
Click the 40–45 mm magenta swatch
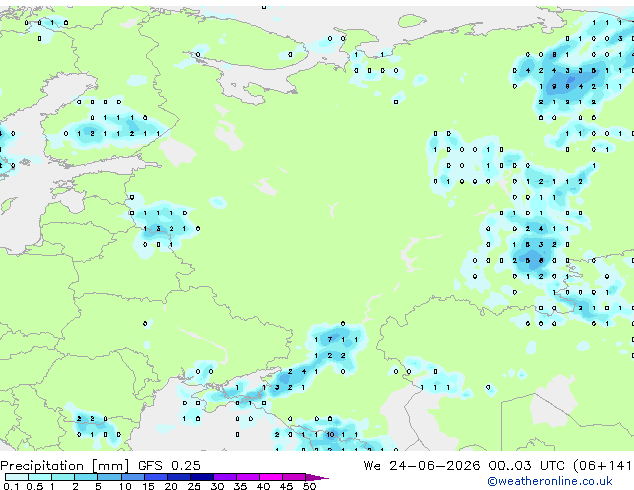coord(271,477)
